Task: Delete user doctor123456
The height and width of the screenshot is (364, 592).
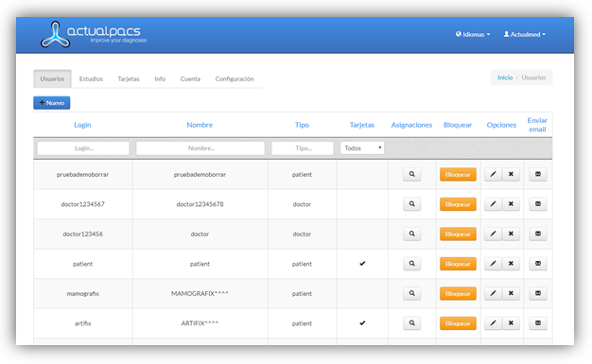Action: [511, 234]
